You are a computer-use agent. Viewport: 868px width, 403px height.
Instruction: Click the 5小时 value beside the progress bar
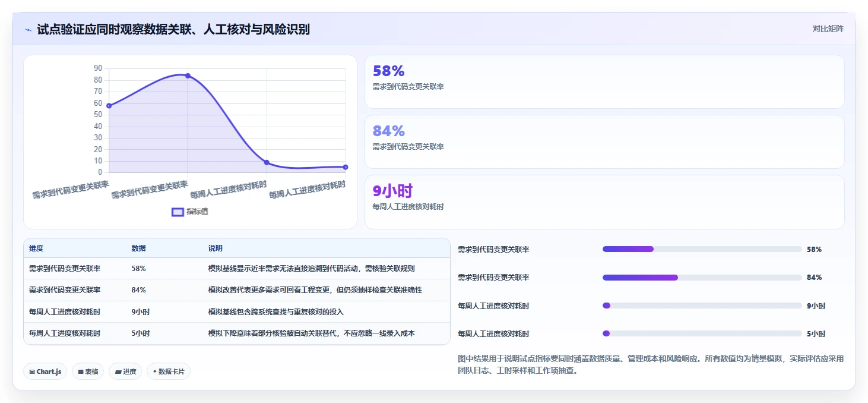(x=816, y=334)
